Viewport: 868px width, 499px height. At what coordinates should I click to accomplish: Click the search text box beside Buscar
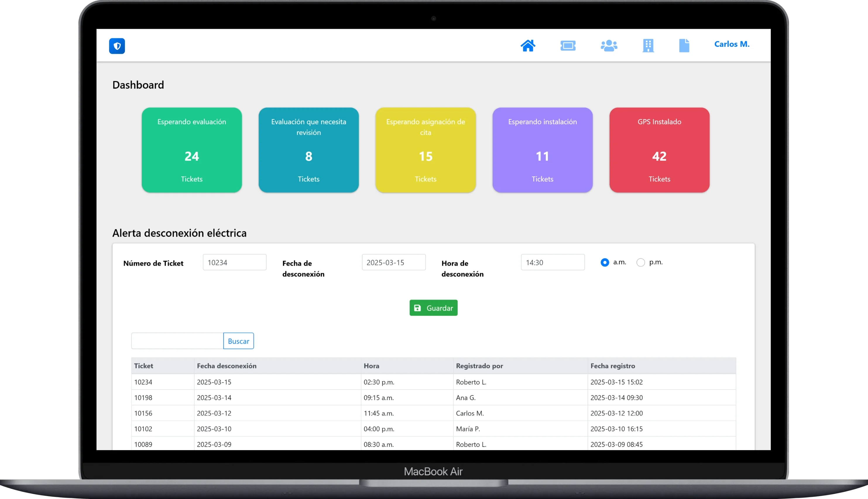(177, 341)
